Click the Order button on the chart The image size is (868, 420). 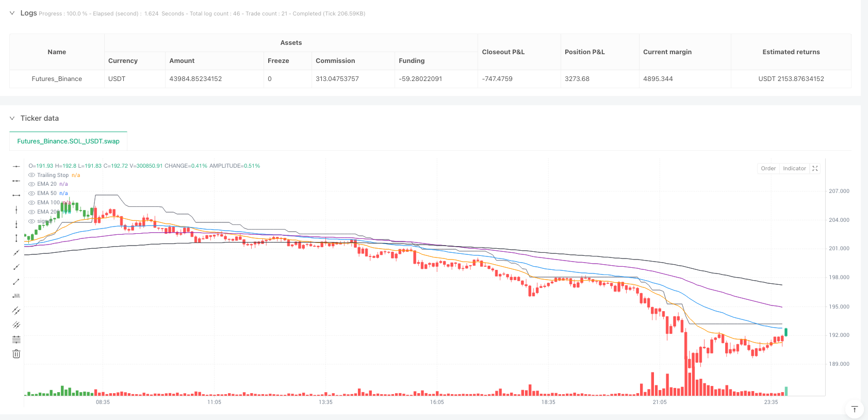pyautogui.click(x=768, y=169)
